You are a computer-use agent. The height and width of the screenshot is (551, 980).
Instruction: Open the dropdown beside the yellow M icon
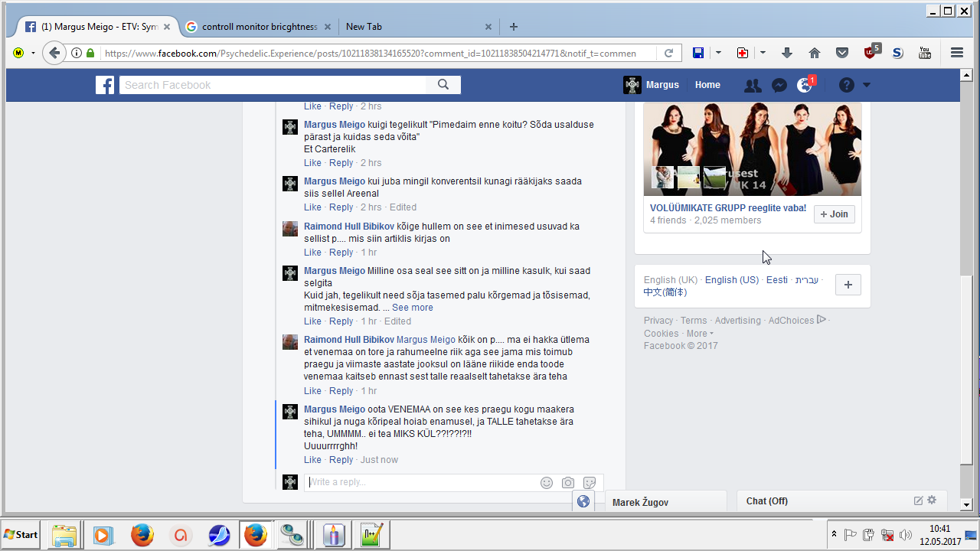33,53
